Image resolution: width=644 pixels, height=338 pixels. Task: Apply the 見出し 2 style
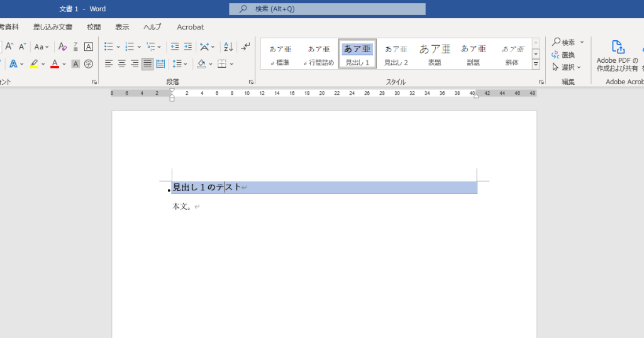[396, 54]
